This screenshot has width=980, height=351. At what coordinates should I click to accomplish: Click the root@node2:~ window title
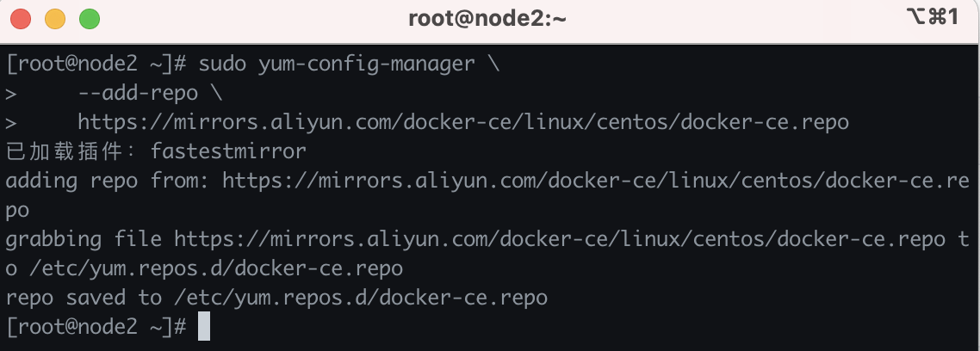coord(487,18)
